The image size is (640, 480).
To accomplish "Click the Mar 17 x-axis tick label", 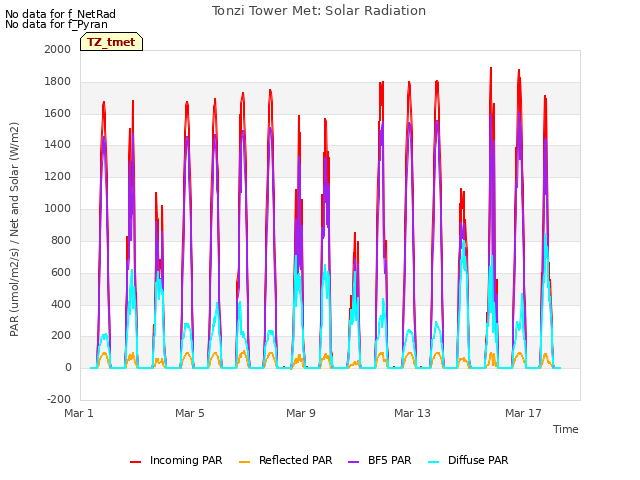I will (x=523, y=413).
